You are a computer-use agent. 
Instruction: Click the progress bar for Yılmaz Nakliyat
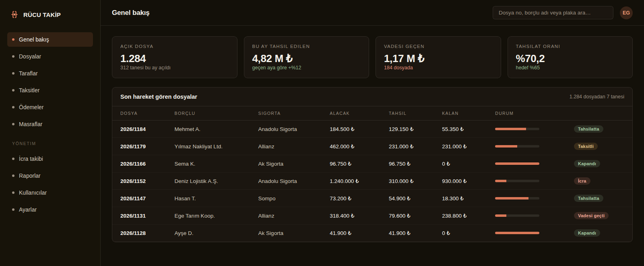click(517, 146)
